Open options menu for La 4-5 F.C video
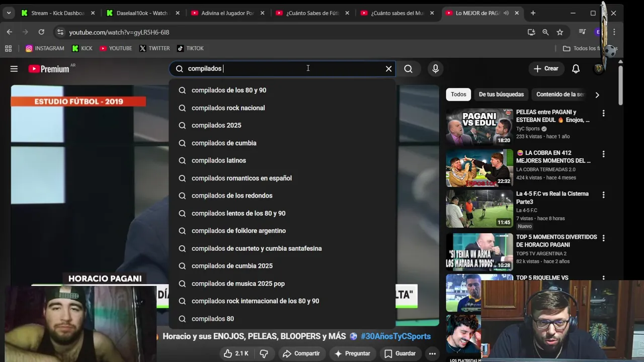This screenshot has width=644, height=362. coord(603,195)
